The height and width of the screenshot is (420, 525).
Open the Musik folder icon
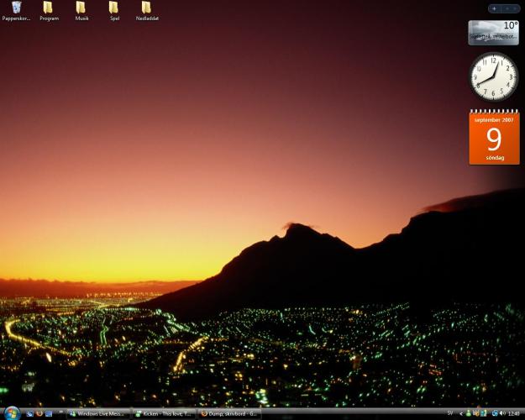pyautogui.click(x=81, y=8)
